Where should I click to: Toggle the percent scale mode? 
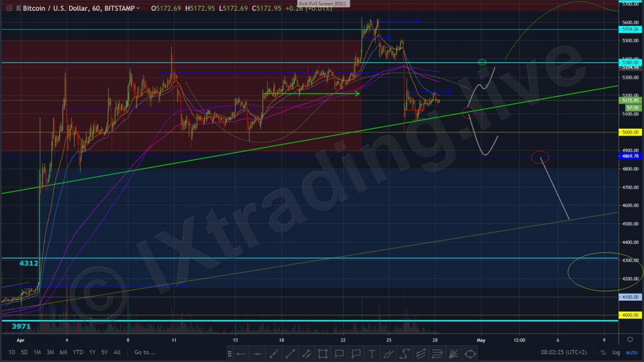click(x=603, y=352)
